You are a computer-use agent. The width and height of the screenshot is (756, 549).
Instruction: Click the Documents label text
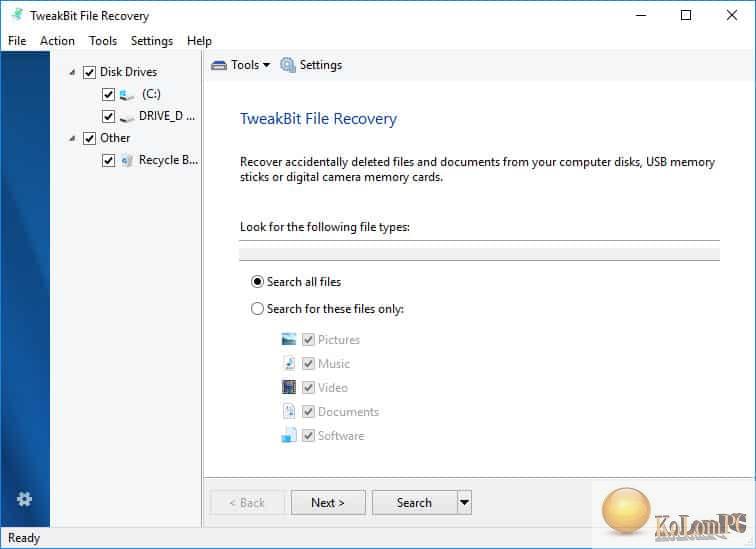349,412
